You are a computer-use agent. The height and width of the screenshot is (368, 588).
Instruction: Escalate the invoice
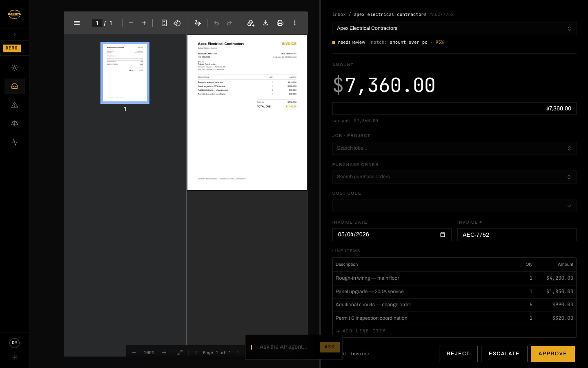pyautogui.click(x=504, y=354)
